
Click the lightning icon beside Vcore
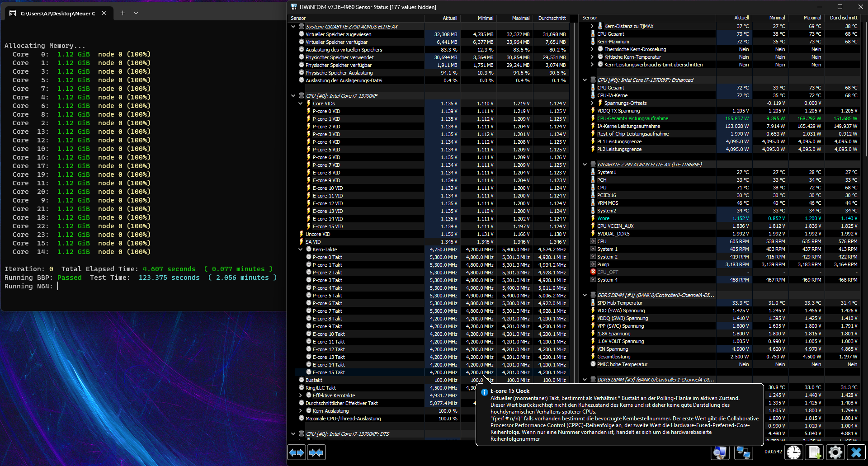coord(593,218)
